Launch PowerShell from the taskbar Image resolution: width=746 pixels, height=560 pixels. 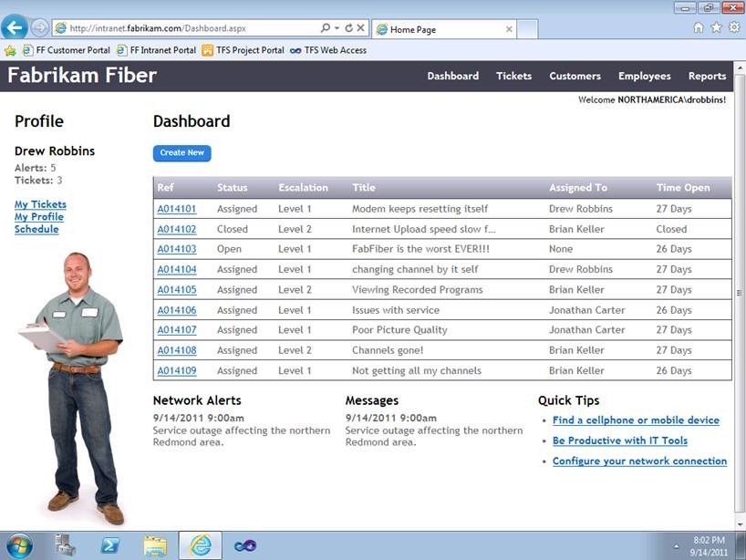(x=109, y=544)
